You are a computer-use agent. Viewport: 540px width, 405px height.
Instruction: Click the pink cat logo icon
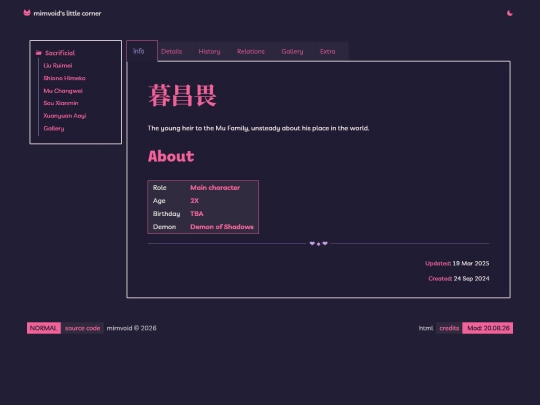point(27,13)
